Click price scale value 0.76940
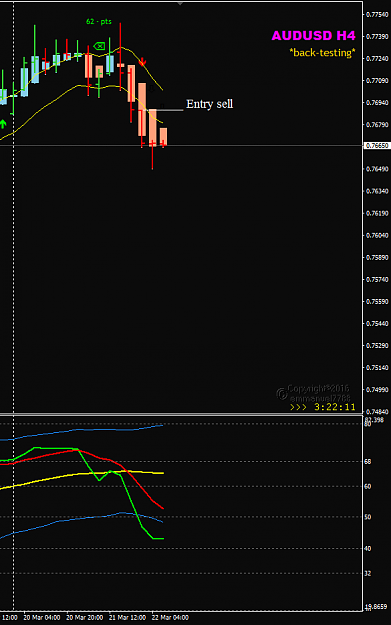Viewport: 391px width, 625px height. pyautogui.click(x=377, y=102)
